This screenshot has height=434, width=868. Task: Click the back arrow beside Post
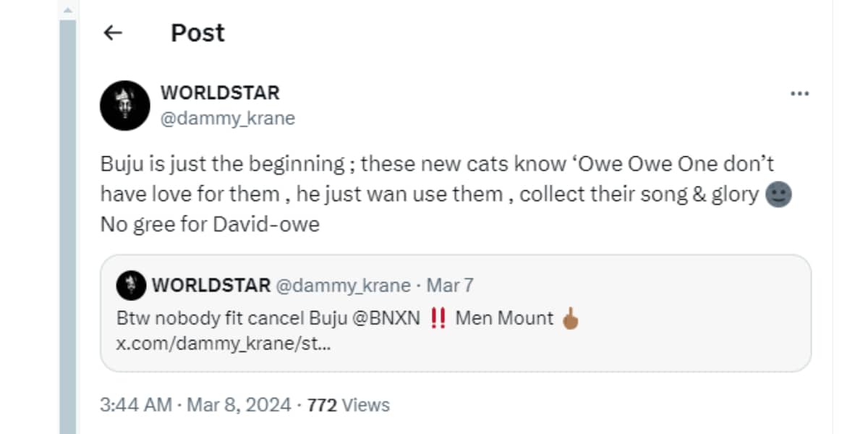click(113, 33)
